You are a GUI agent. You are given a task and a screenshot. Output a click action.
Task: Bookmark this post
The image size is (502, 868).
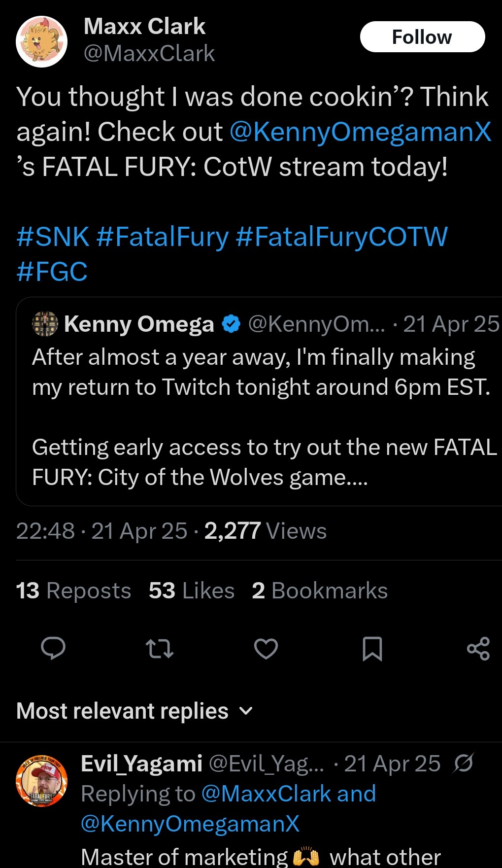tap(372, 648)
